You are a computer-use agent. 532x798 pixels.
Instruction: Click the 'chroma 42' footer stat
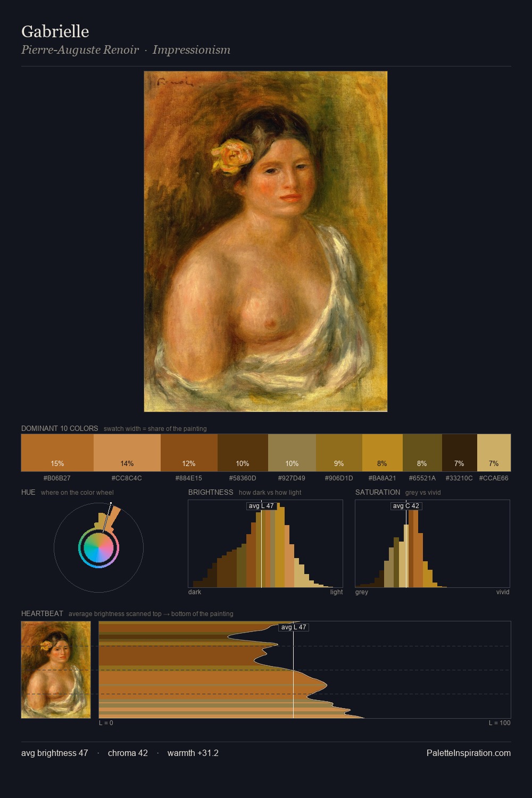(128, 753)
